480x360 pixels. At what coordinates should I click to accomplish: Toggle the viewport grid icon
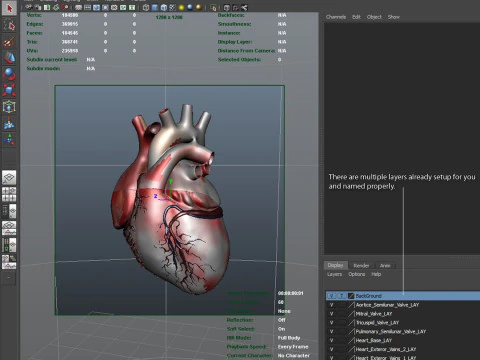coord(78,7)
